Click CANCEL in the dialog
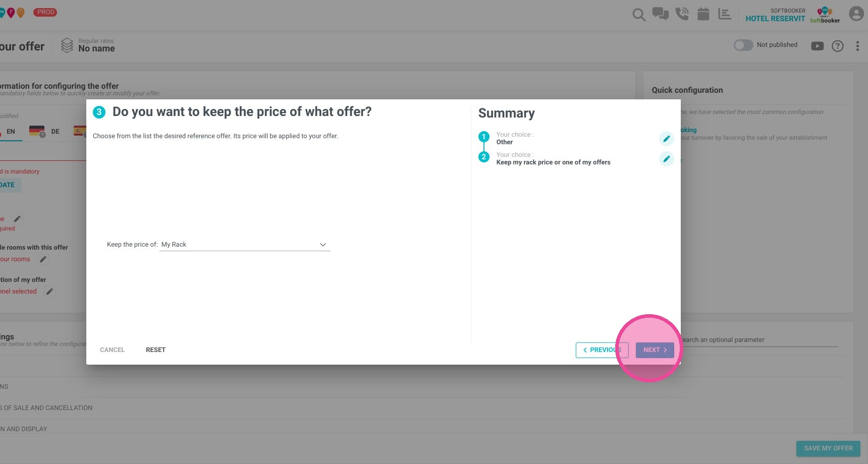 [x=112, y=350]
